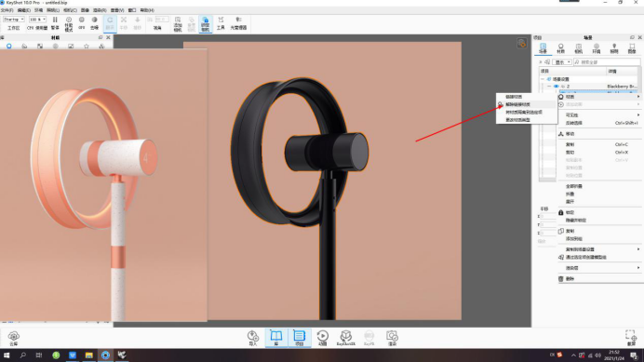Toggle visibility eye for model 2

coord(557,87)
